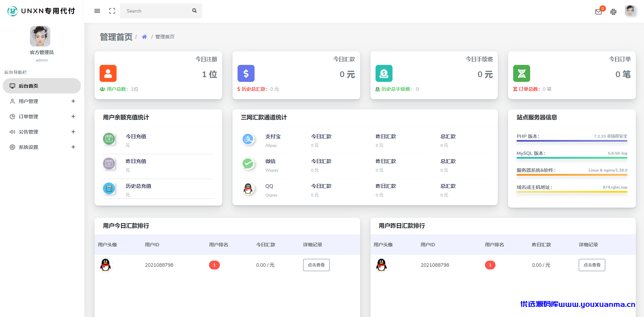
Task: Click the 域名或主机地址 yellow progress bar
Action: pyautogui.click(x=572, y=192)
